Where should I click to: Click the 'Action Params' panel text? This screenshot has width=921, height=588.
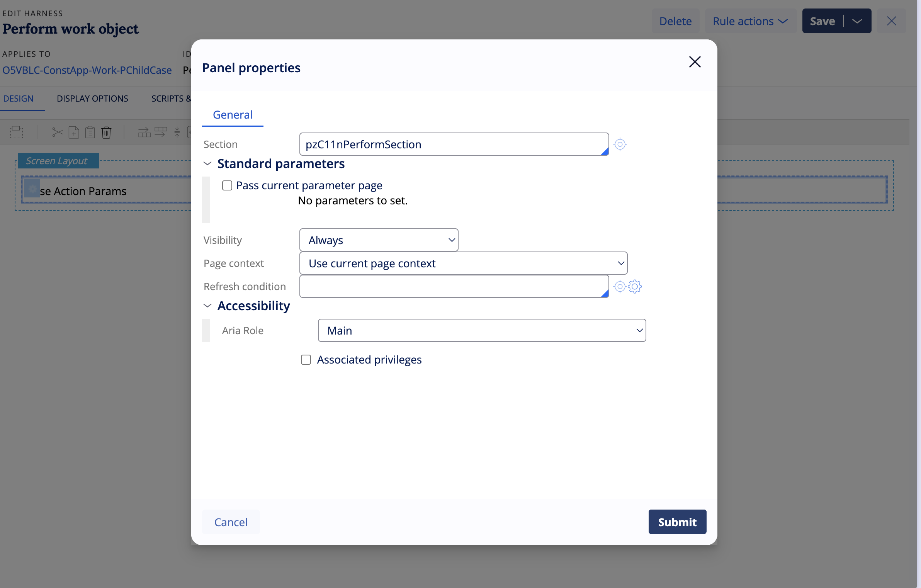click(90, 191)
